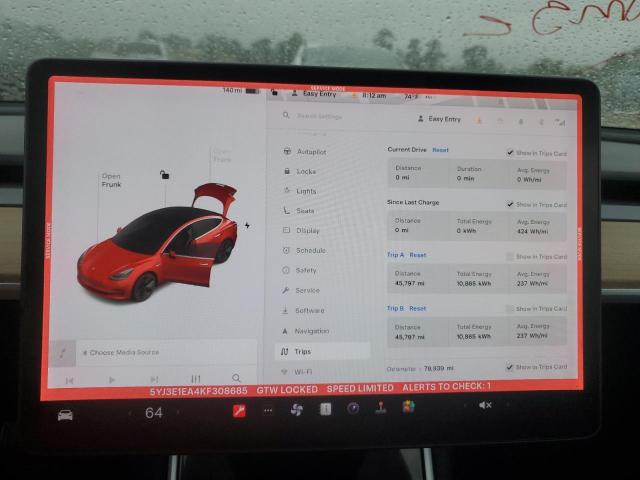Image resolution: width=640 pixels, height=480 pixels.
Task: Tap the Odometer 78,939 mi reading
Action: tap(438, 368)
